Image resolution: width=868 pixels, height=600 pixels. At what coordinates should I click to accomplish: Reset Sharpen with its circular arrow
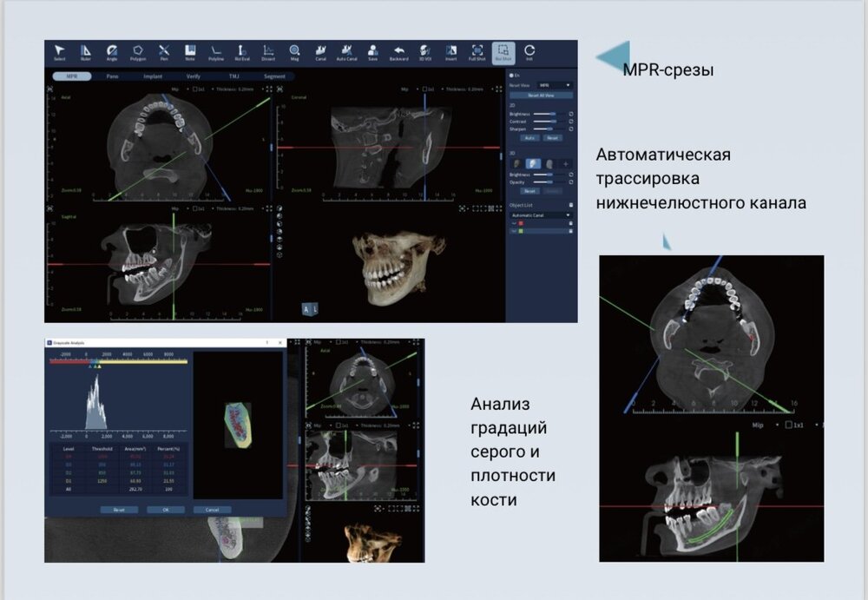[x=571, y=129]
